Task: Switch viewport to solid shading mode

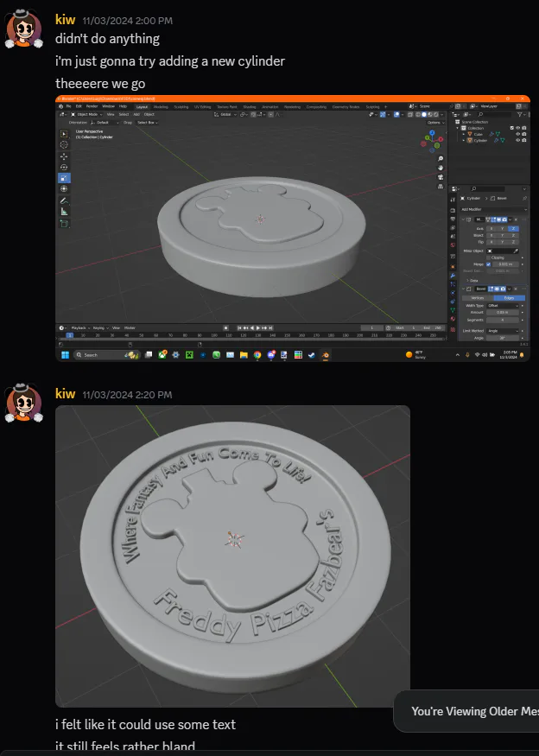Action: [x=424, y=114]
